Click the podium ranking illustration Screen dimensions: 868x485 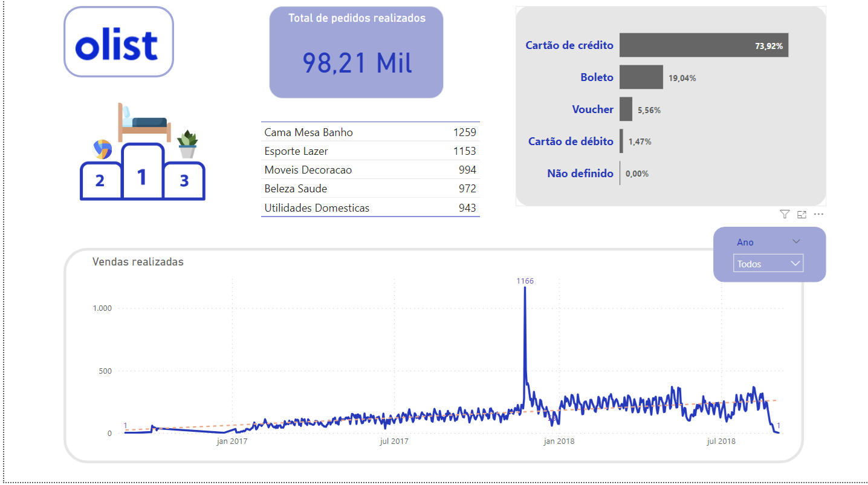pyautogui.click(x=143, y=151)
